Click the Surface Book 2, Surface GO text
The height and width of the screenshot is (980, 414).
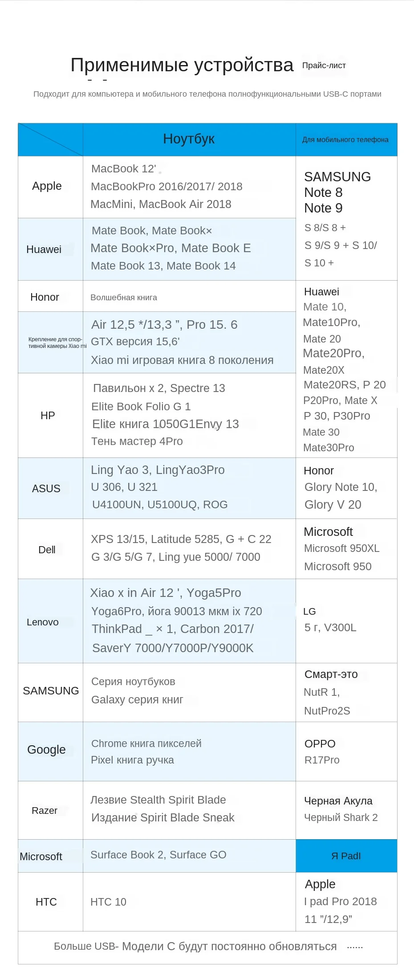[158, 855]
